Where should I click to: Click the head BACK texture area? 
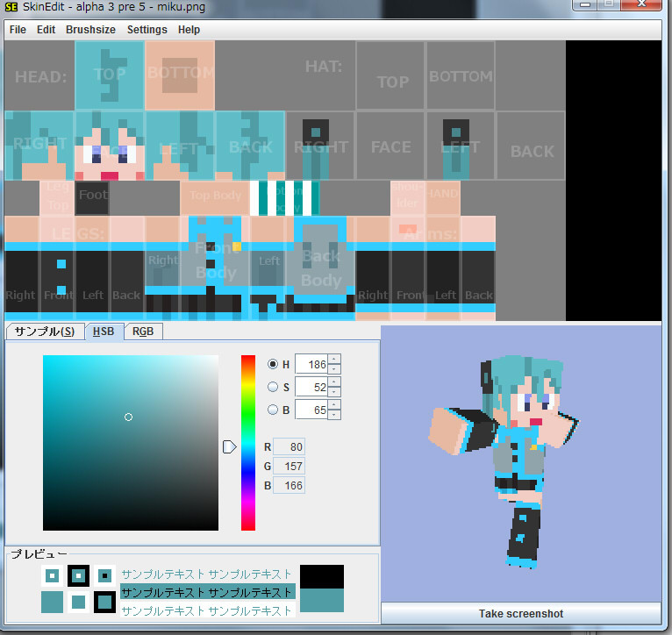pyautogui.click(x=250, y=146)
